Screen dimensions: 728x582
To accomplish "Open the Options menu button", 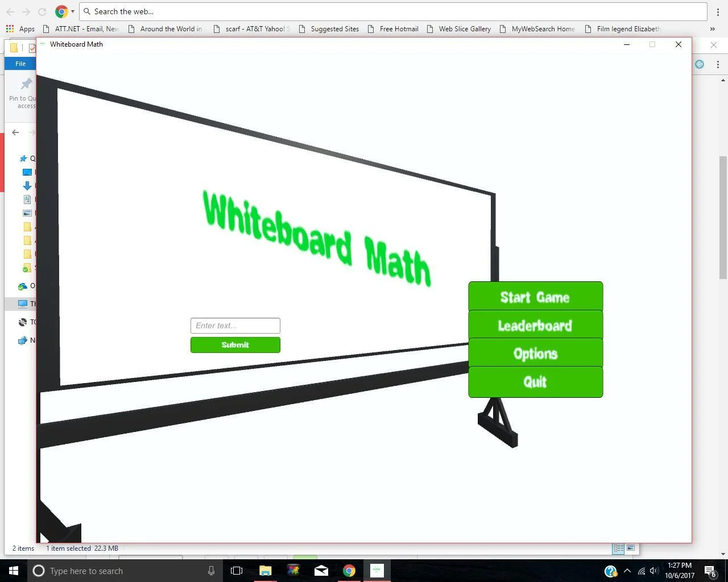I will click(535, 353).
